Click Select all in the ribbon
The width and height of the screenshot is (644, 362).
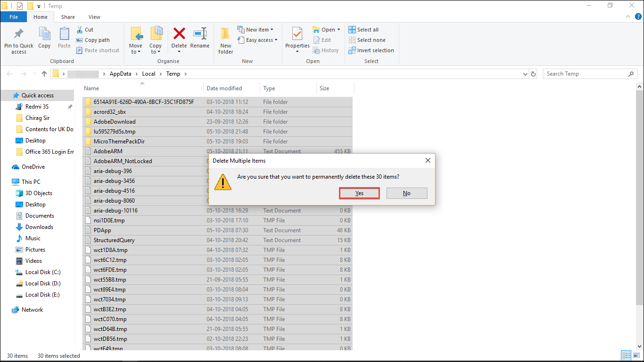[x=363, y=30]
